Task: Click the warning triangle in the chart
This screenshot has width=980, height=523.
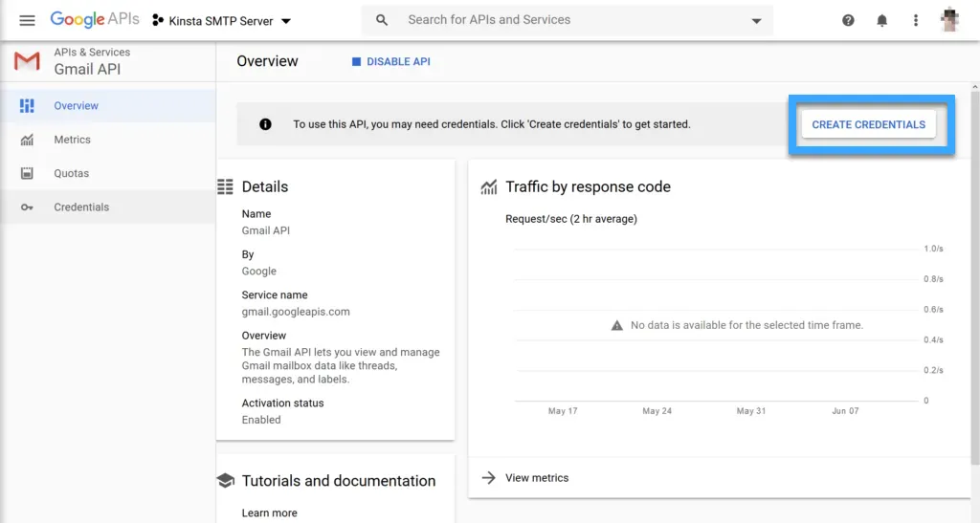Action: [x=617, y=325]
